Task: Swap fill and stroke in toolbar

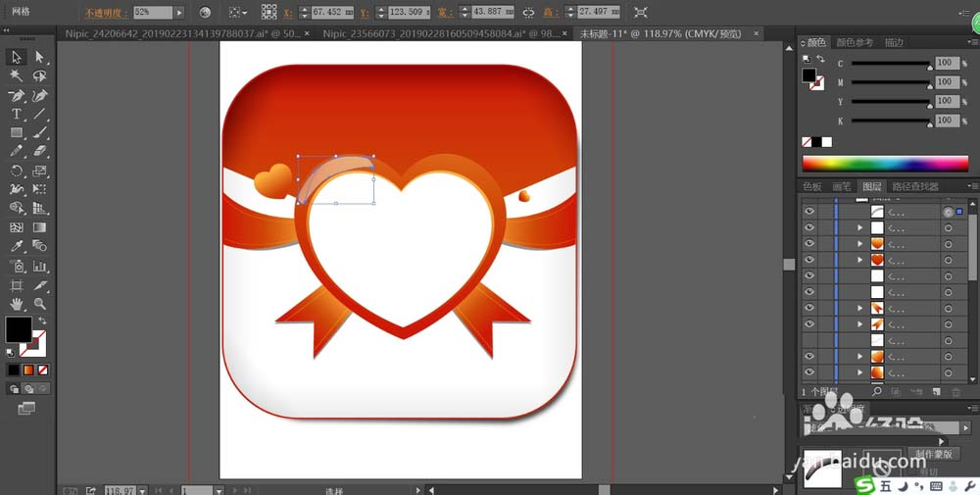Action: (x=42, y=321)
